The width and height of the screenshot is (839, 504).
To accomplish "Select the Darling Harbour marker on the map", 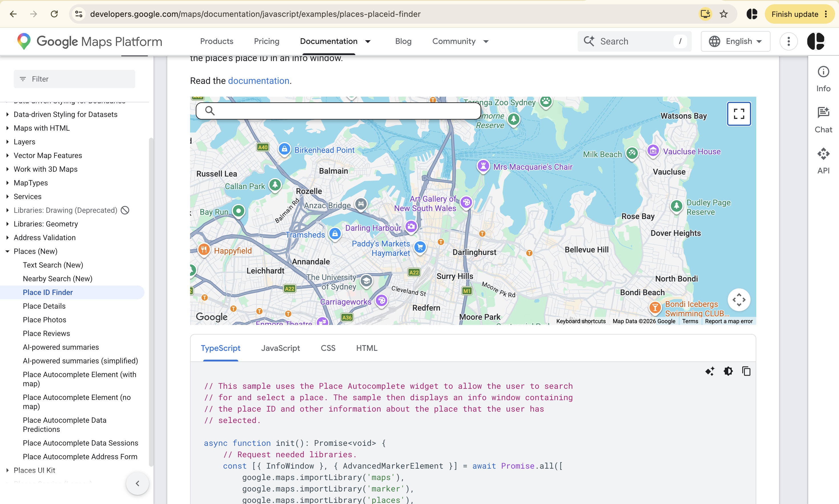I will pyautogui.click(x=411, y=226).
